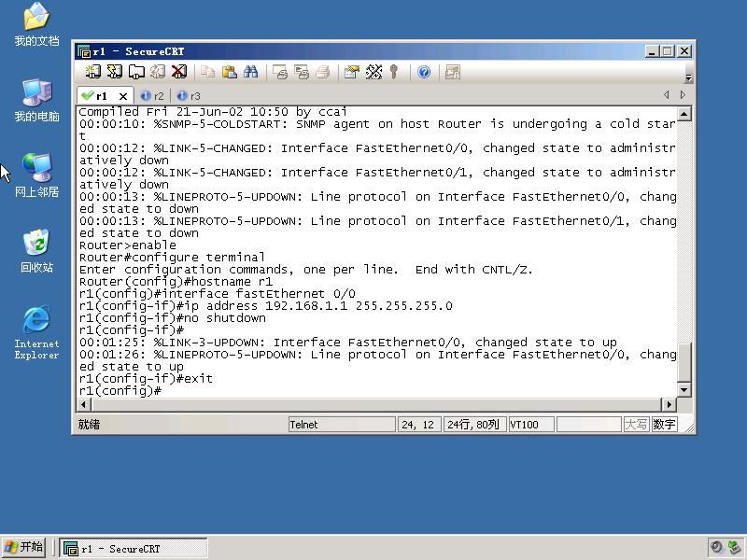
Task: Click the network tray icon
Action: [734, 547]
